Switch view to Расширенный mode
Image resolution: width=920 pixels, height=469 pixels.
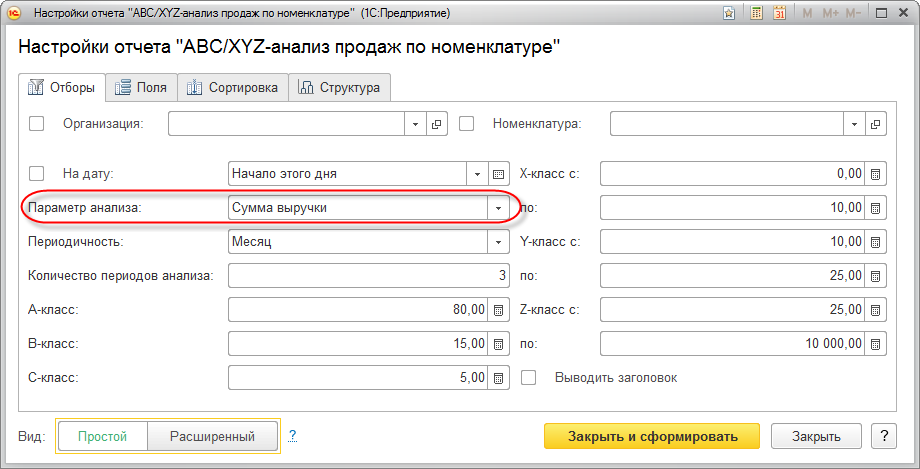[211, 436]
